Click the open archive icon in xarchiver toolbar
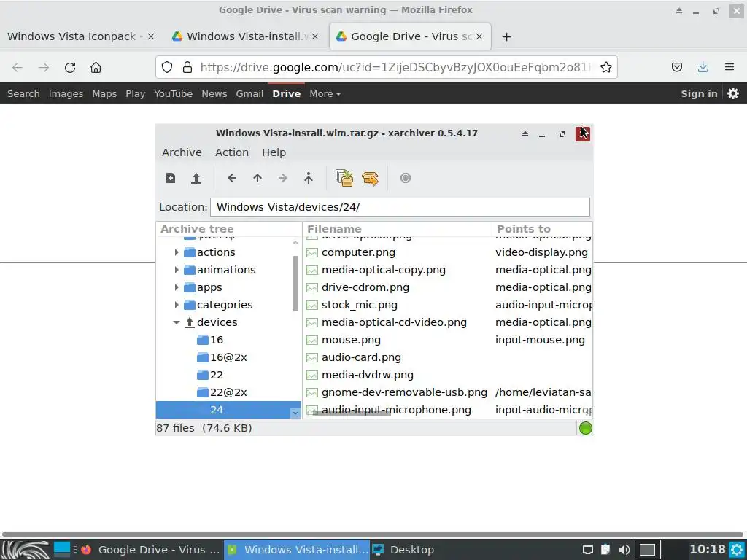Viewport: 747px width, 560px height. 196,178
